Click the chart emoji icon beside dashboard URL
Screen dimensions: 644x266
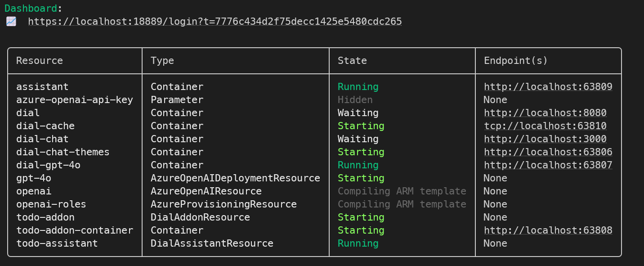coord(11,21)
